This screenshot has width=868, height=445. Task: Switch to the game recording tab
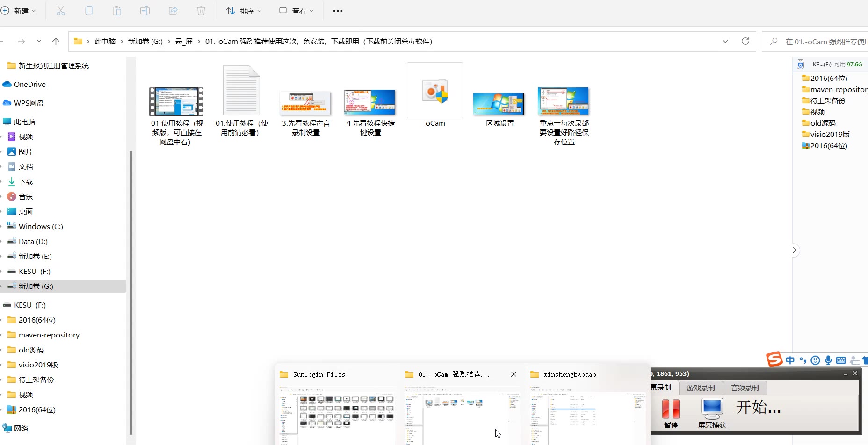(x=701, y=388)
